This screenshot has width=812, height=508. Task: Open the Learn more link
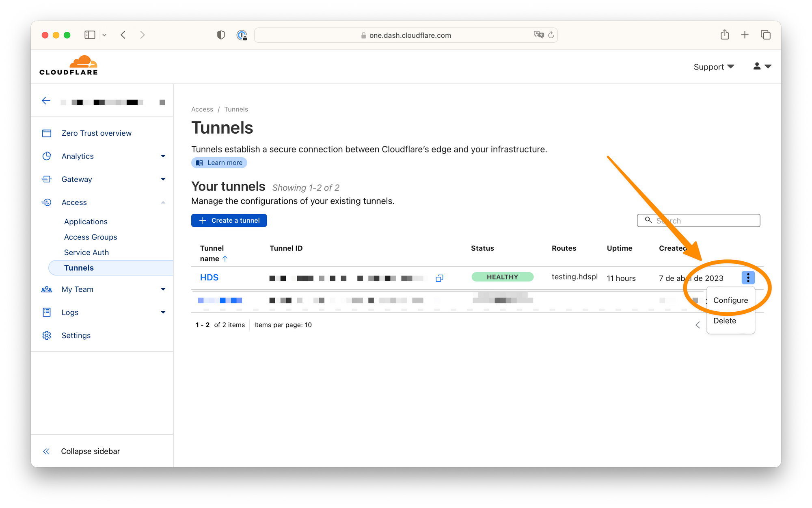(219, 163)
